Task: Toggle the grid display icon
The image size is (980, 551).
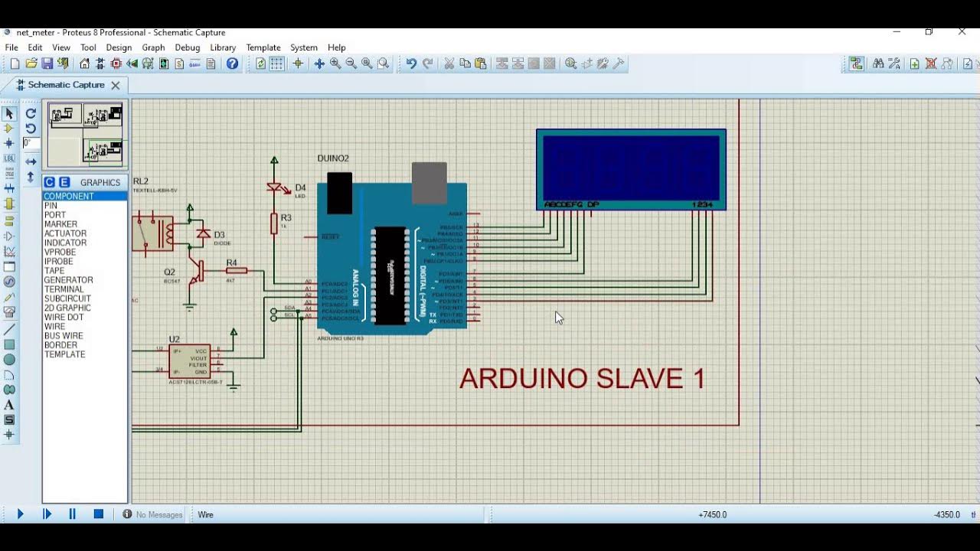Action: [x=276, y=64]
